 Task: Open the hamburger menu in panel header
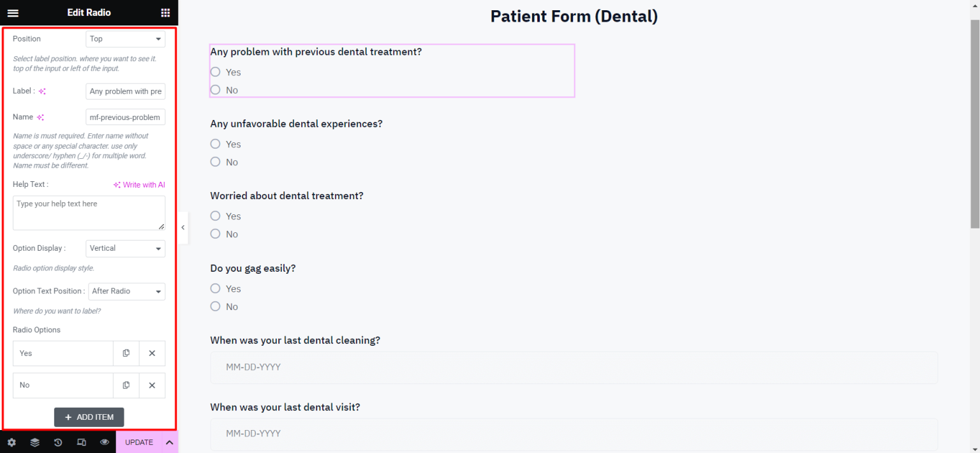click(x=13, y=13)
